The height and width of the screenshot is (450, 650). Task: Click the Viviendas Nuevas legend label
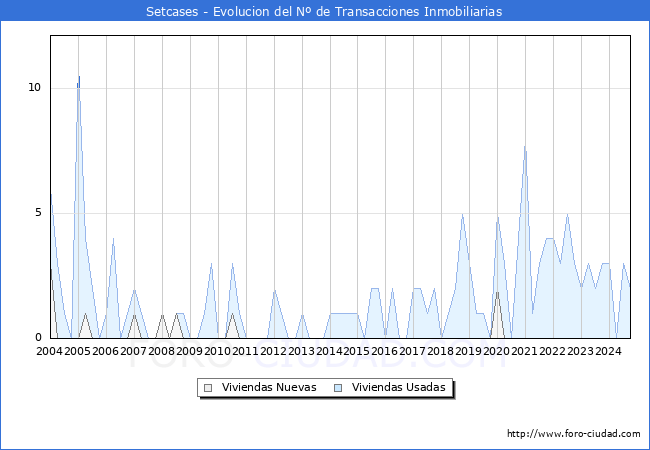[269, 387]
